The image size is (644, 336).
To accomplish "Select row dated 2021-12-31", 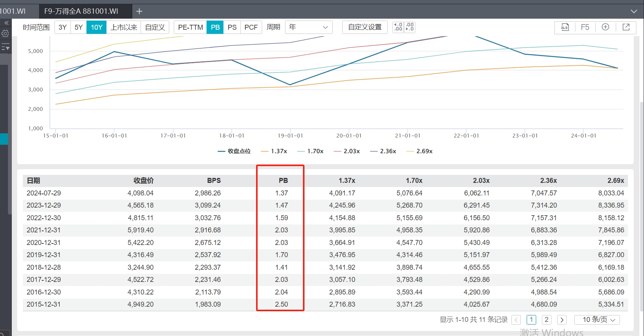I will [325, 230].
